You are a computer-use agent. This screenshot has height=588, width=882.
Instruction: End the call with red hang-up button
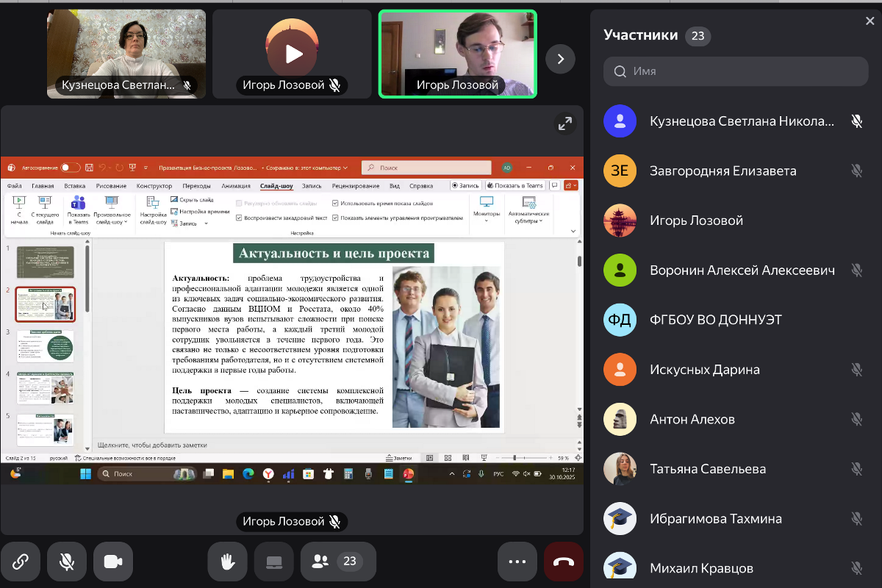pyautogui.click(x=563, y=562)
